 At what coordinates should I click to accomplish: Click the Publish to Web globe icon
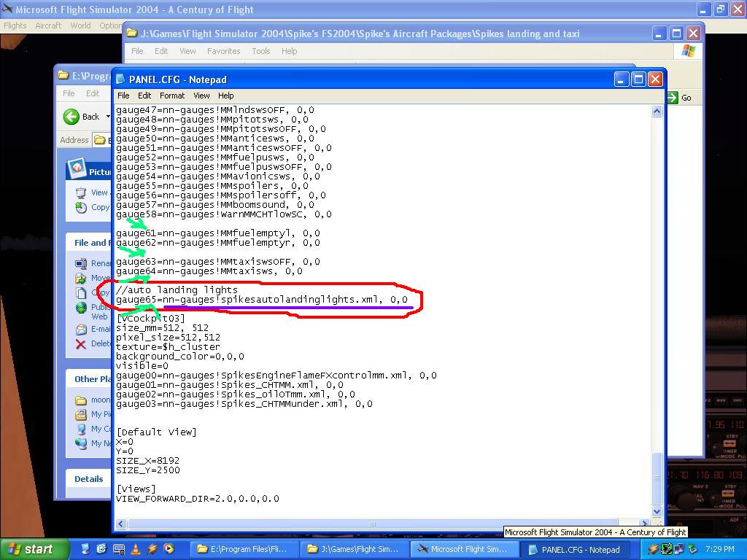pos(81,307)
